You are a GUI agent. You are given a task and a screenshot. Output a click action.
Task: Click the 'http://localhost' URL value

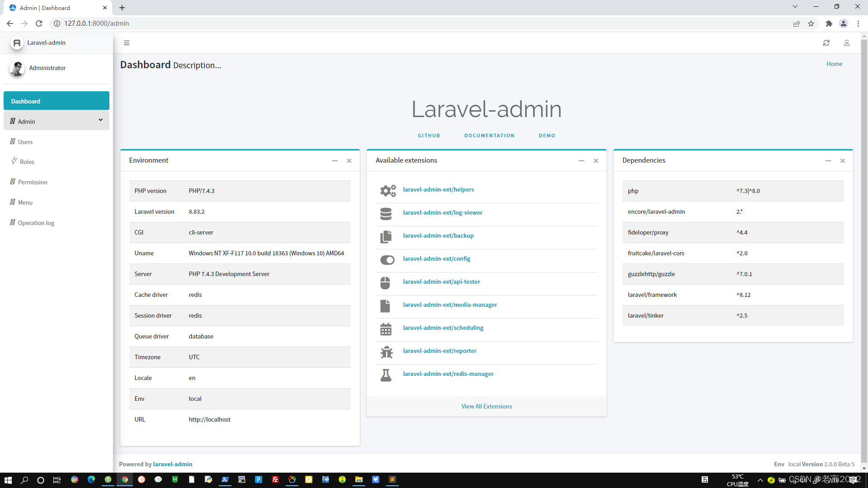point(209,420)
